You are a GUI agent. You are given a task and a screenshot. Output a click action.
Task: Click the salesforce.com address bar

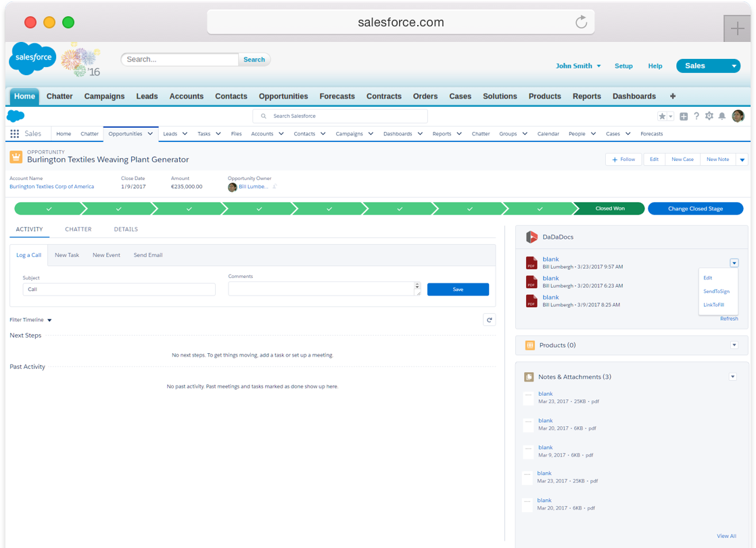pyautogui.click(x=400, y=22)
